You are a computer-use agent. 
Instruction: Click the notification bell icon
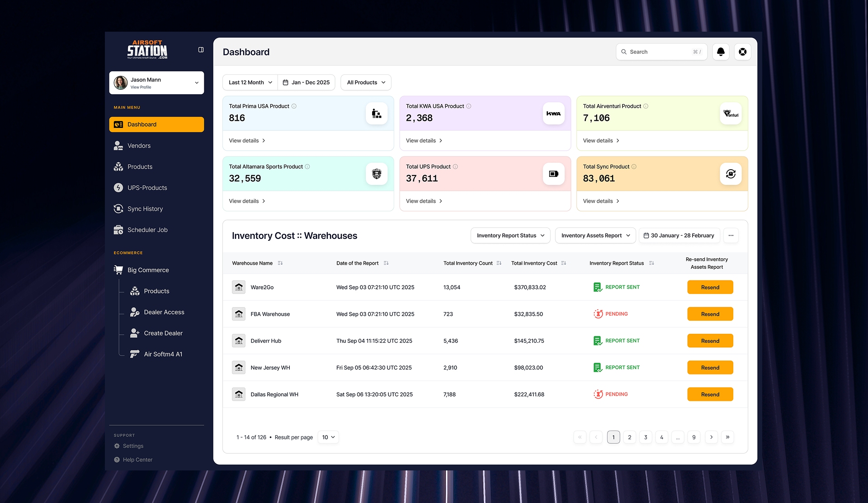[721, 52]
